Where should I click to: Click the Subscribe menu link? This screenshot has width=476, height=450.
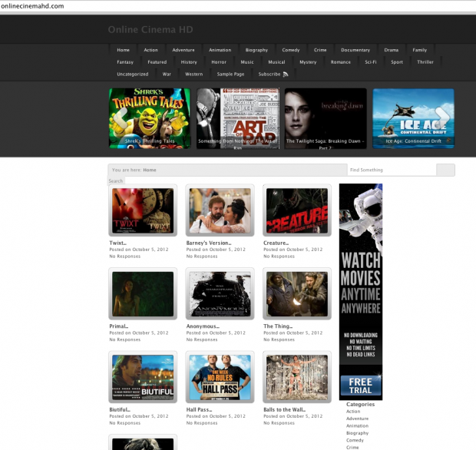[x=269, y=74]
